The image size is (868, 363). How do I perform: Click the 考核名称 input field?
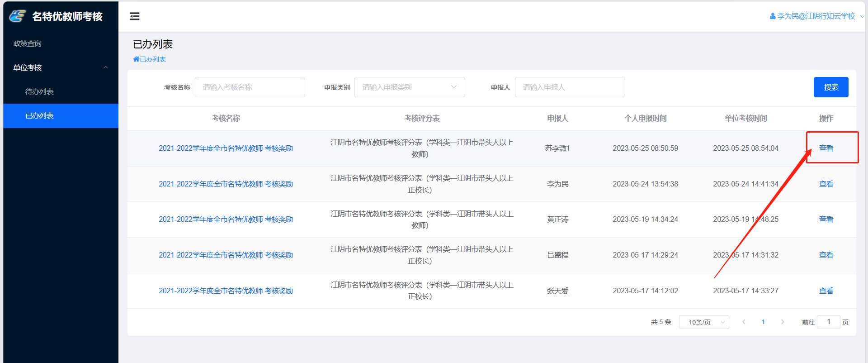(250, 87)
